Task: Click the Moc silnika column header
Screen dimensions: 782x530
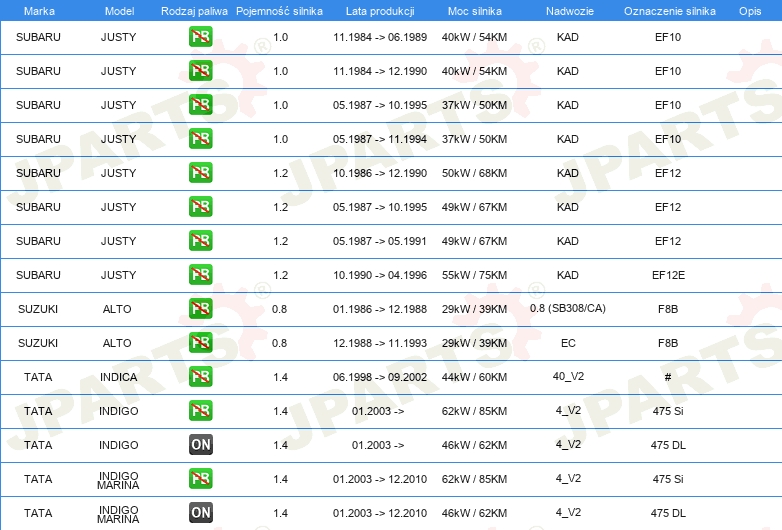Action: (475, 11)
